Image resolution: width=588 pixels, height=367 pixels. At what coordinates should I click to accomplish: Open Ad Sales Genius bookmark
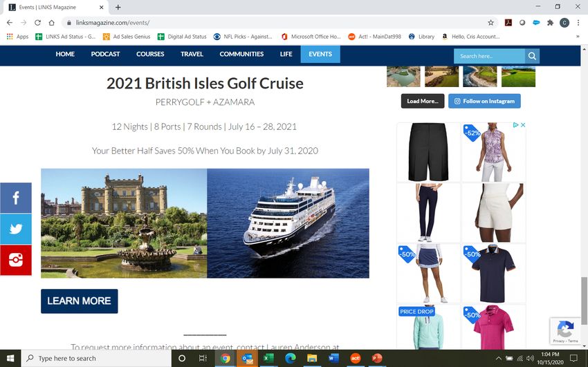(127, 37)
